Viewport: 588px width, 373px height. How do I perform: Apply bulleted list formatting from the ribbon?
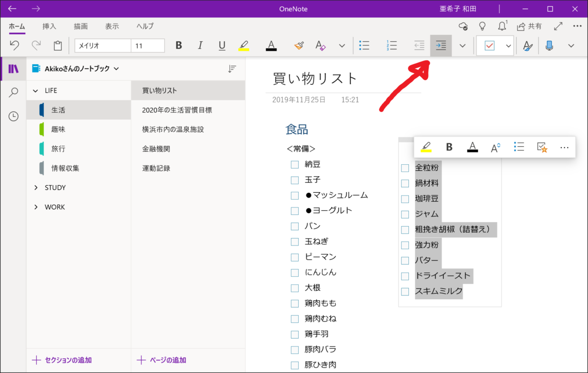pyautogui.click(x=364, y=45)
